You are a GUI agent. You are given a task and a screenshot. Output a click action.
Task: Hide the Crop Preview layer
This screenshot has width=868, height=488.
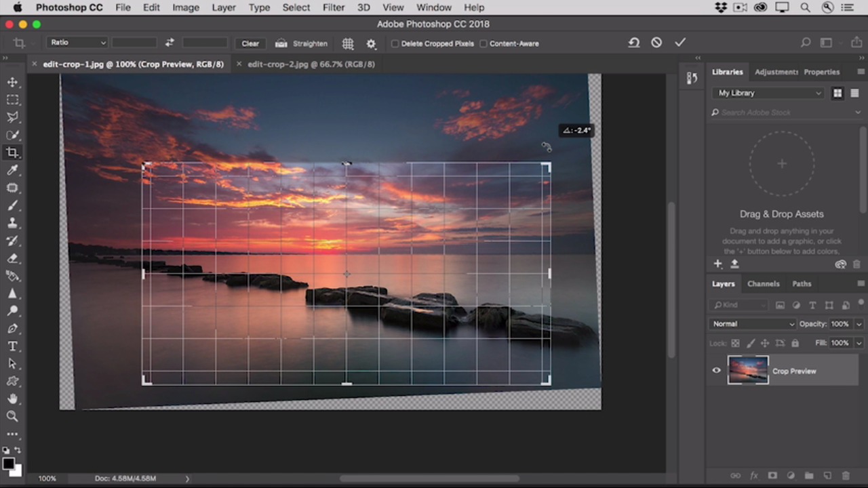pyautogui.click(x=716, y=371)
